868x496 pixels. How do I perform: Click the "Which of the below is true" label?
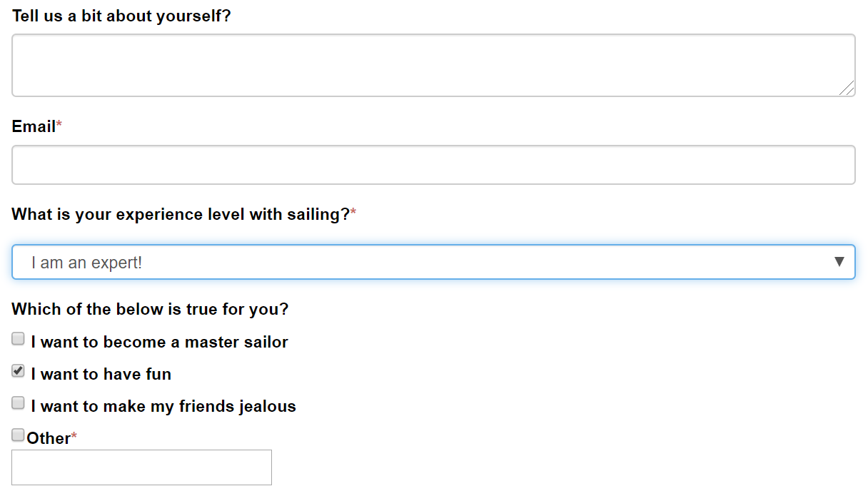pyautogui.click(x=150, y=309)
